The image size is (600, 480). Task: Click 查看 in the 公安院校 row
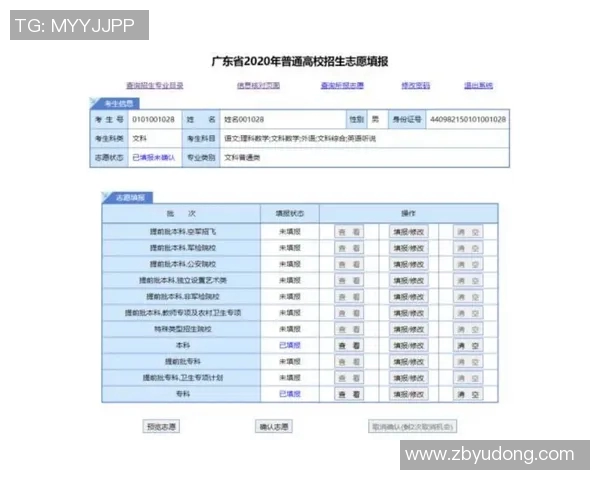click(x=349, y=264)
